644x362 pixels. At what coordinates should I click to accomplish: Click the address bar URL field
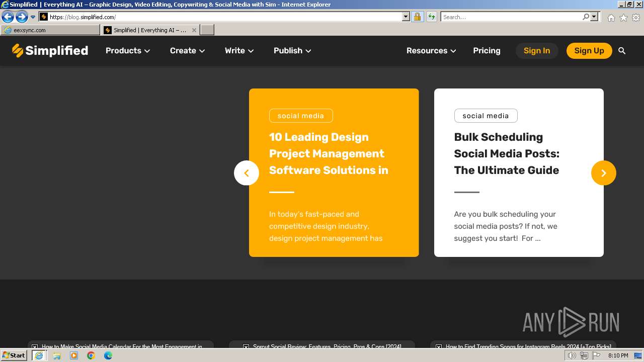[x=225, y=17]
